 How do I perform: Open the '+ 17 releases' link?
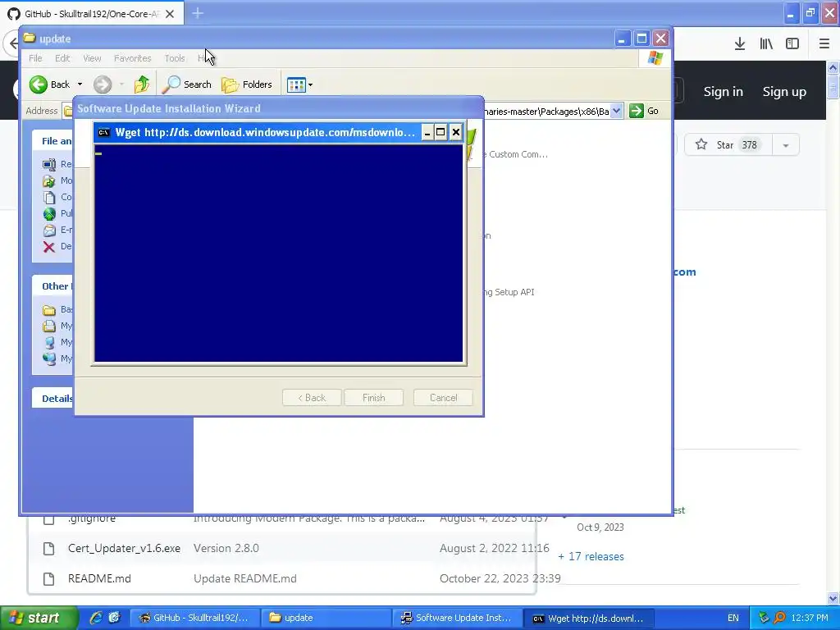coord(591,557)
